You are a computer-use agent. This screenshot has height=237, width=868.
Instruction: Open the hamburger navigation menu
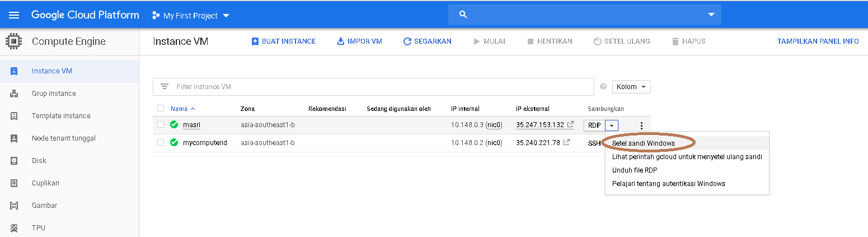[14, 15]
